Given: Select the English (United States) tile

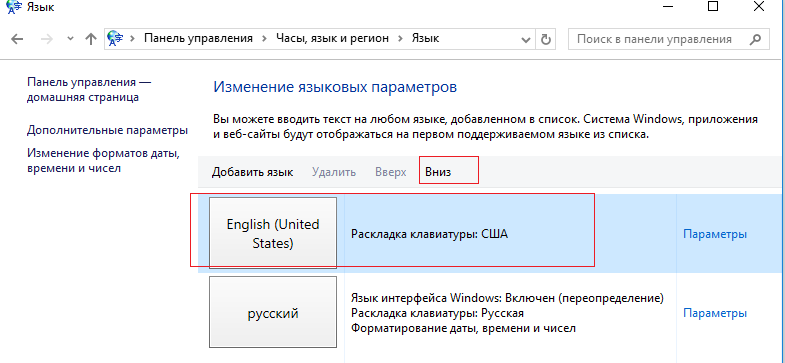Looking at the screenshot, I should 273,233.
